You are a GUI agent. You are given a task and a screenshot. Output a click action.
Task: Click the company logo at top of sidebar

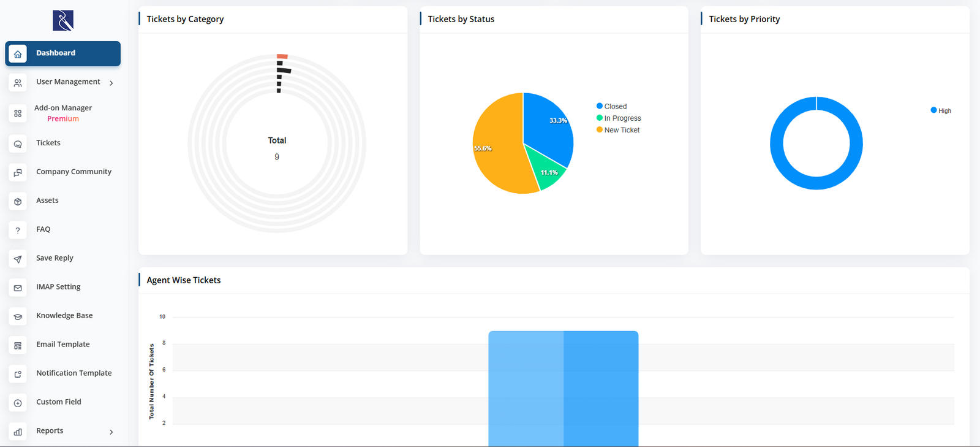coord(63,20)
